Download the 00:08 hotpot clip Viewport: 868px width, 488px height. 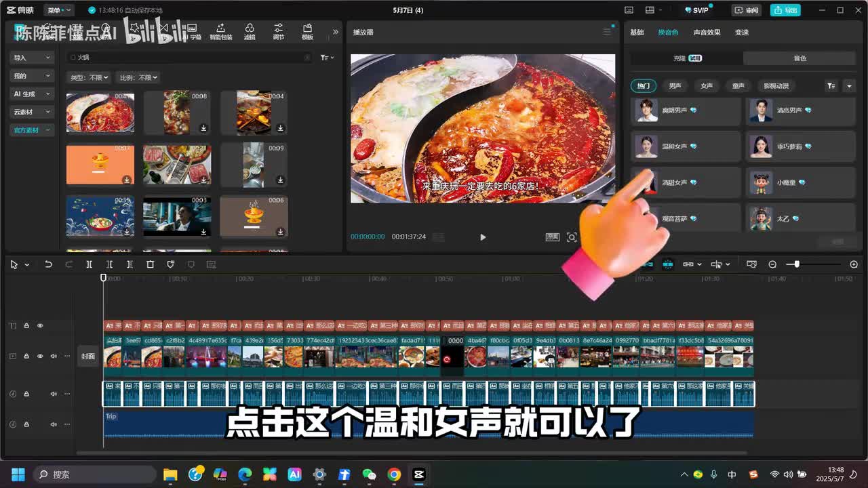pyautogui.click(x=203, y=128)
